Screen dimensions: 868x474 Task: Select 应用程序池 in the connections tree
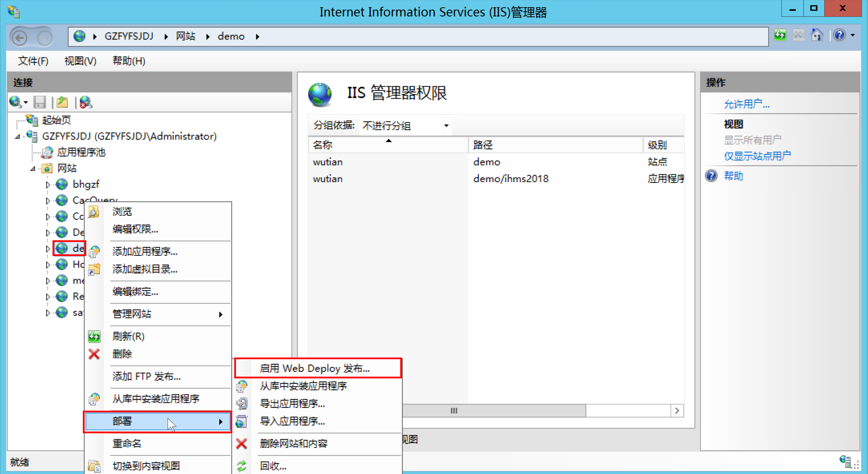click(81, 152)
